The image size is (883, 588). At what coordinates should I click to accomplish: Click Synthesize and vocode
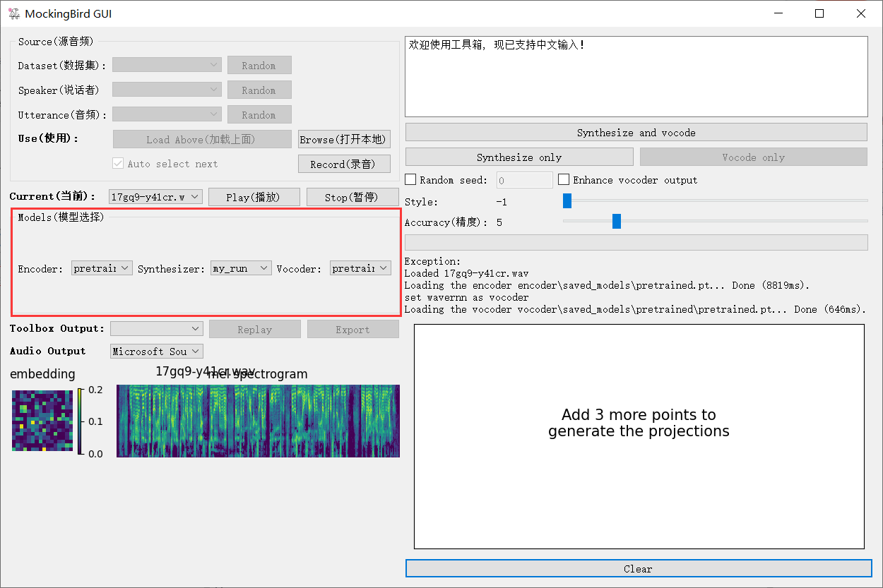pos(636,132)
